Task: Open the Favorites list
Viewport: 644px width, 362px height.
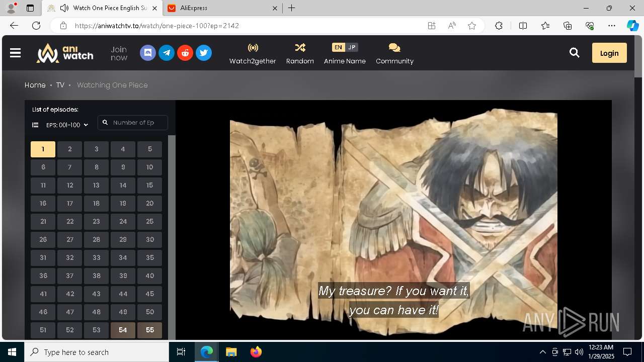Action: click(545, 26)
